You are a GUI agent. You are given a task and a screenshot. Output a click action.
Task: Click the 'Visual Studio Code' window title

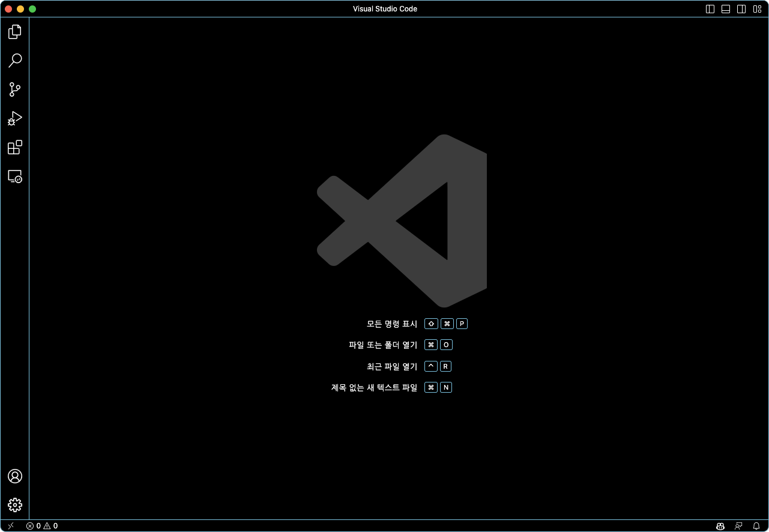tap(385, 9)
